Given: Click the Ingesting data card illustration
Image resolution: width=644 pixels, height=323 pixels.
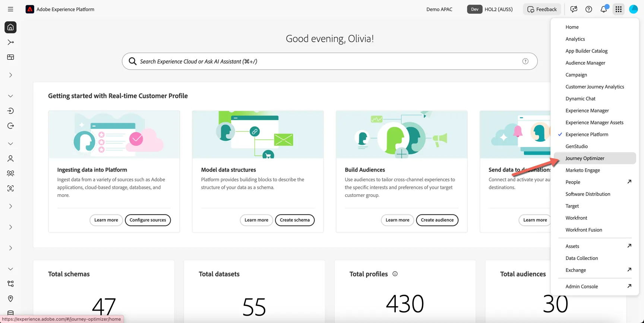Looking at the screenshot, I should coord(114,135).
